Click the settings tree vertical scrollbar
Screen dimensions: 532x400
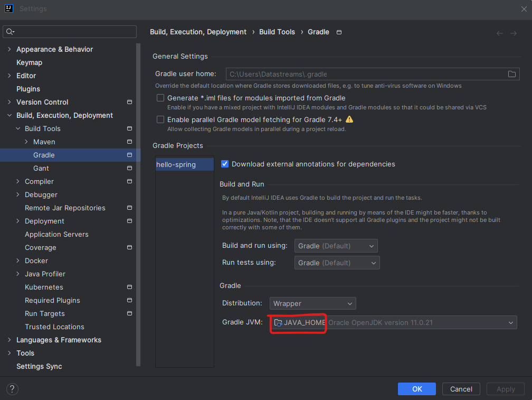pos(138,204)
